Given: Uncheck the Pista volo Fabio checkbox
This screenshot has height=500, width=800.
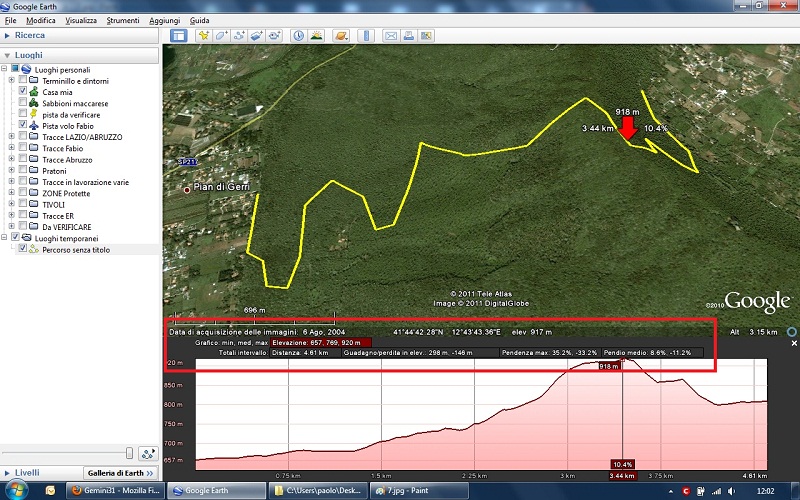Looking at the screenshot, I should [x=22, y=124].
